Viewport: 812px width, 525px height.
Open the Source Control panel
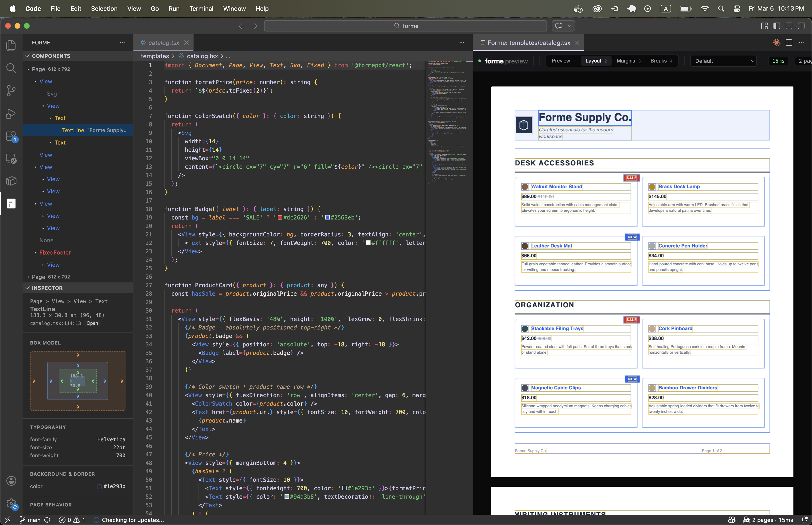(x=11, y=90)
